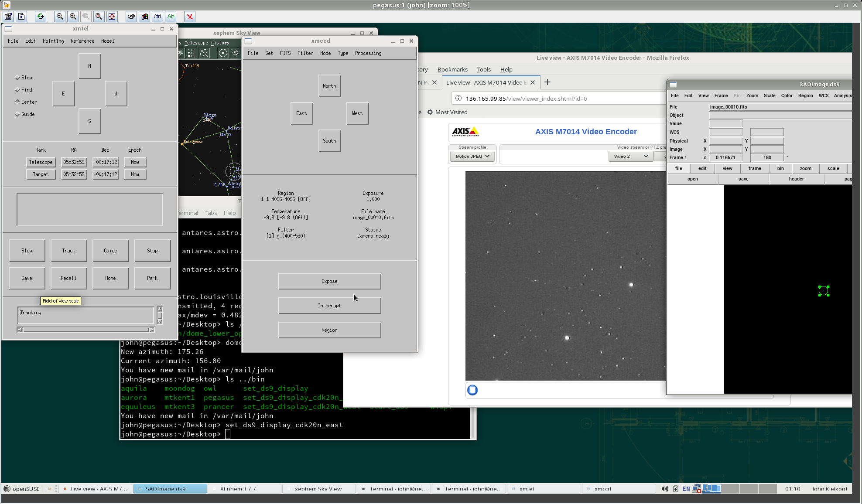Toggle full-screen mode icon in the VNC toolbar
Viewport: 862px width, 504px height.
pyautogui.click(x=112, y=17)
